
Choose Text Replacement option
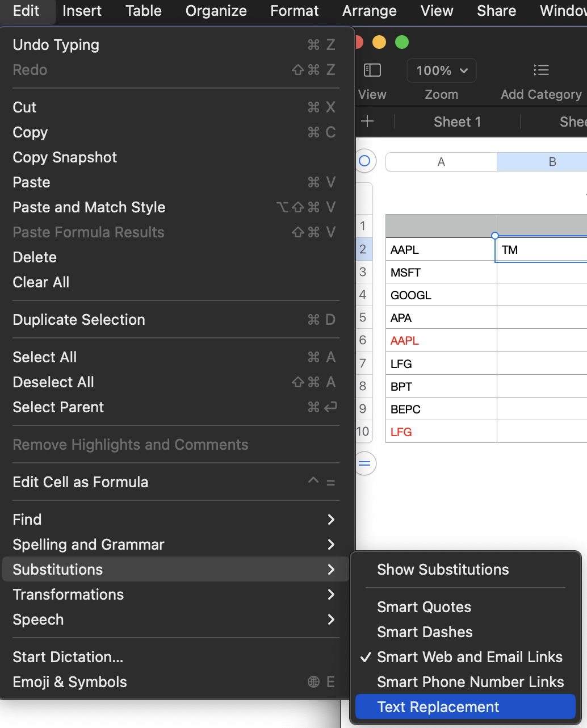coord(438,707)
